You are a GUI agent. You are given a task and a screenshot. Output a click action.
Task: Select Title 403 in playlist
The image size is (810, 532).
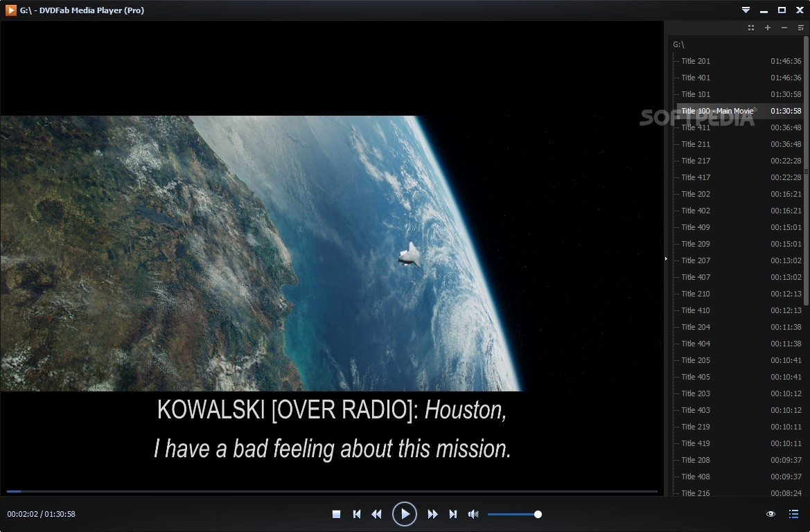click(x=740, y=410)
